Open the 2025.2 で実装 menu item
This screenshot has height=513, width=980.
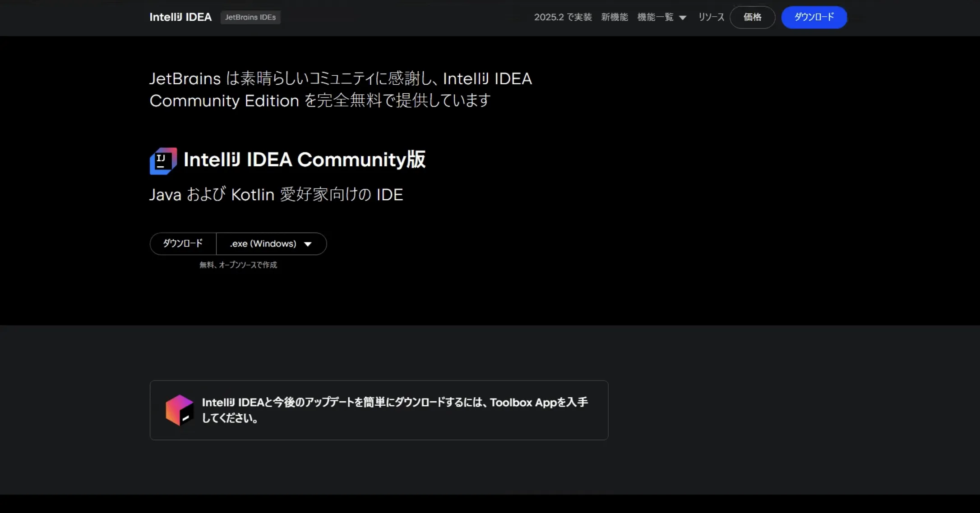(x=563, y=17)
